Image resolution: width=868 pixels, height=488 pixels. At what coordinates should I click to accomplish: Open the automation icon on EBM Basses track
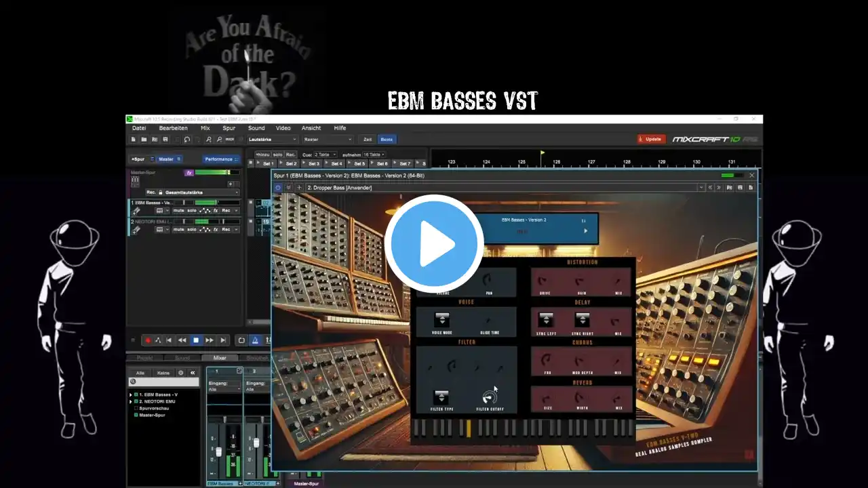point(205,210)
